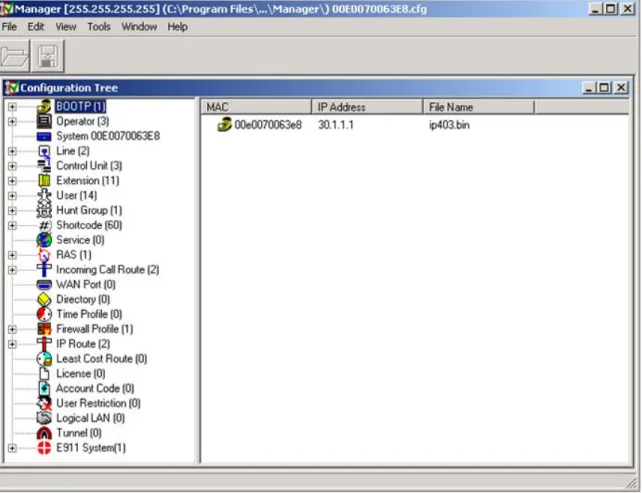
Task: Click the Extension tree icon
Action: pyautogui.click(x=44, y=181)
